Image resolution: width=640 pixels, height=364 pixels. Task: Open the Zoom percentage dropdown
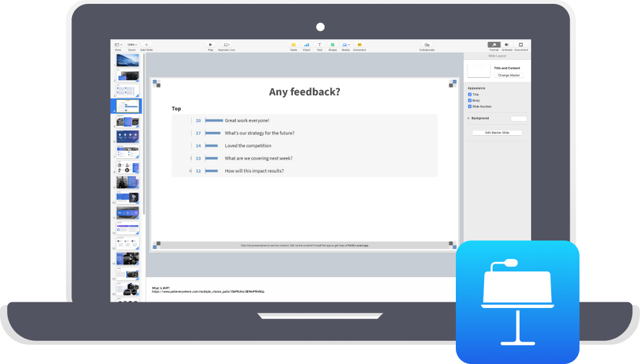[132, 45]
